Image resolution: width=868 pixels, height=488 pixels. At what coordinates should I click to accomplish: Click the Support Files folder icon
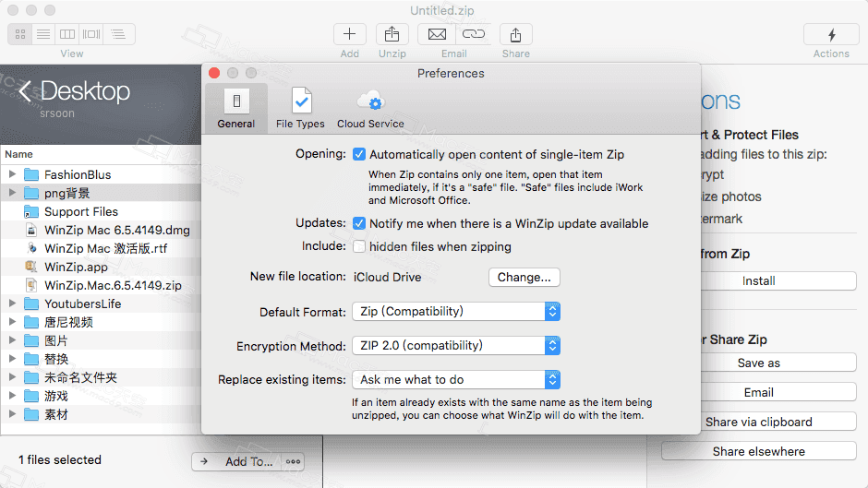[31, 212]
